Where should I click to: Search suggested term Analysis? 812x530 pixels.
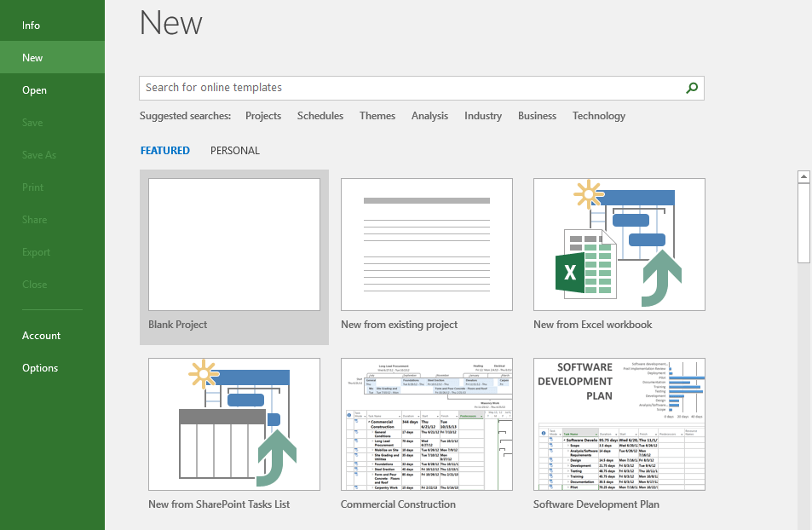(429, 116)
